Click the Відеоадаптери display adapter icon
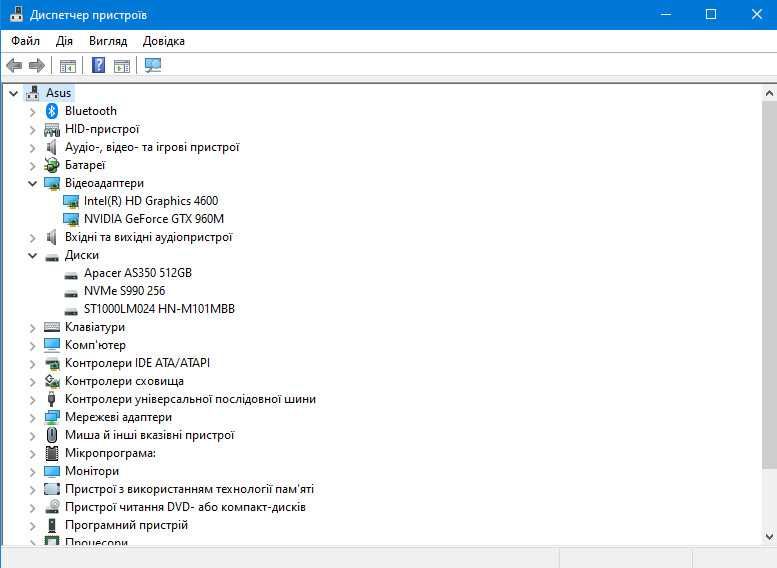 [52, 183]
